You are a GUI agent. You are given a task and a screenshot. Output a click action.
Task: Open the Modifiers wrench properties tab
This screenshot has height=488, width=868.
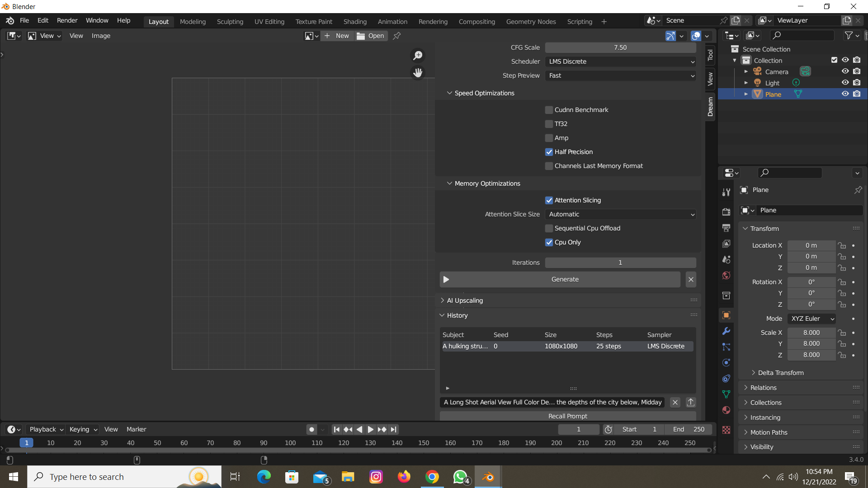[x=726, y=331]
